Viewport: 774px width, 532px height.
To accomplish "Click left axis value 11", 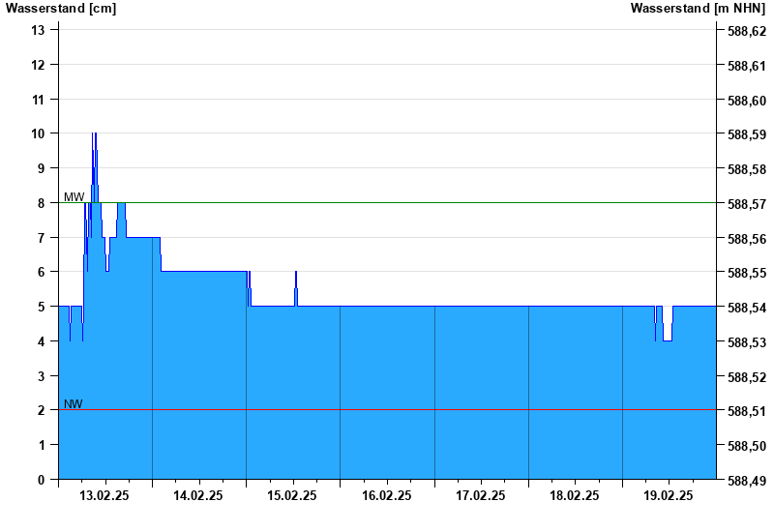I will pyautogui.click(x=38, y=100).
